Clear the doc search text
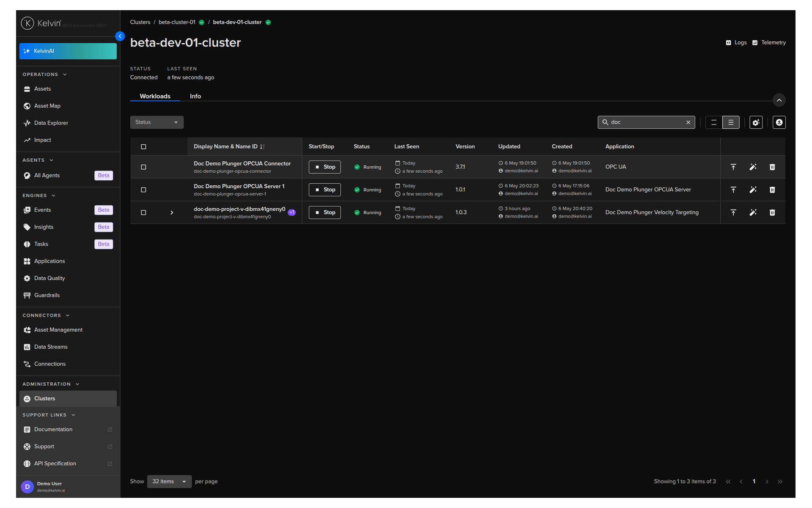The height and width of the screenshot is (508, 812). [688, 122]
